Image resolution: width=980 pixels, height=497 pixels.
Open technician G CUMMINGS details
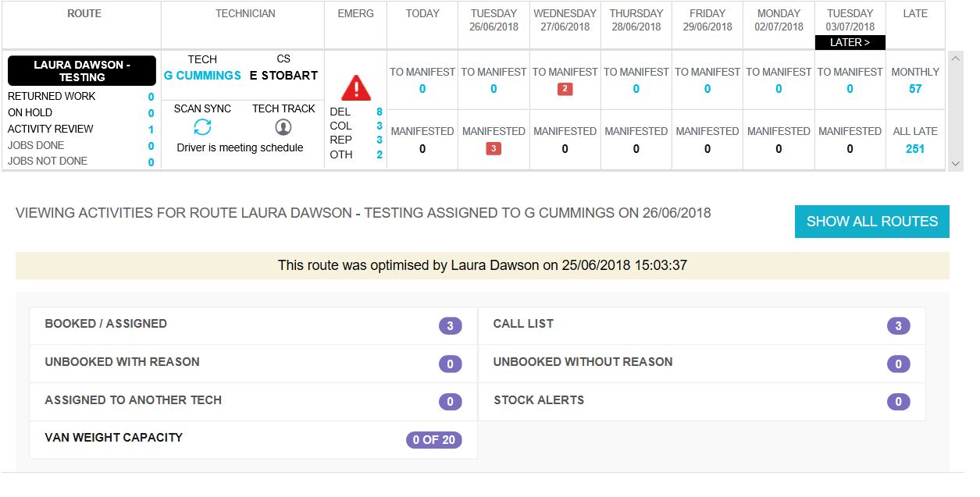click(x=203, y=76)
